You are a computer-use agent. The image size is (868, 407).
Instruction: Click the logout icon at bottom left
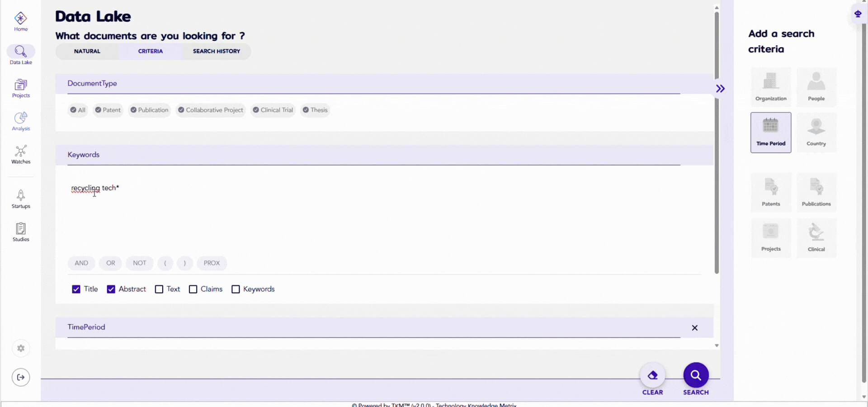point(21,377)
